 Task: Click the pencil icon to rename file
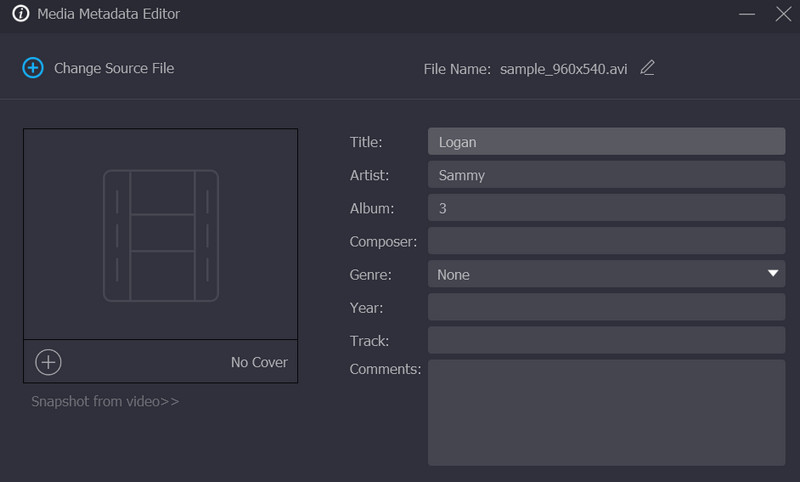pos(647,68)
